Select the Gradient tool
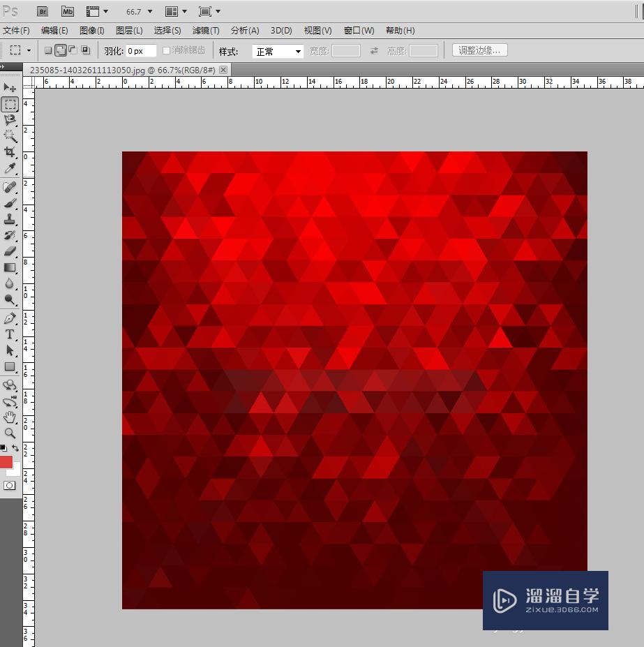This screenshot has width=644, height=647. click(x=10, y=268)
